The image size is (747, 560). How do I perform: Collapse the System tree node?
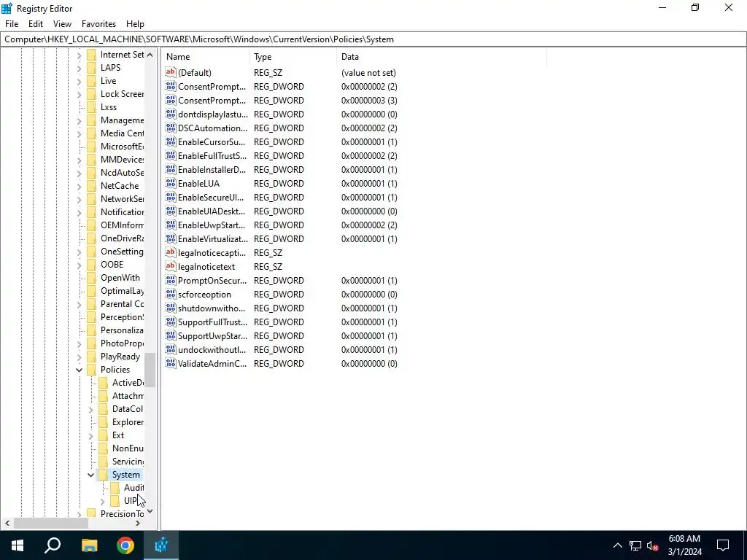coord(90,475)
